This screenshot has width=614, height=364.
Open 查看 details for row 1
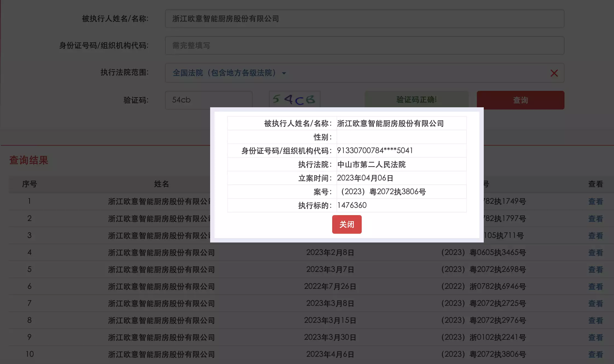[x=595, y=201]
